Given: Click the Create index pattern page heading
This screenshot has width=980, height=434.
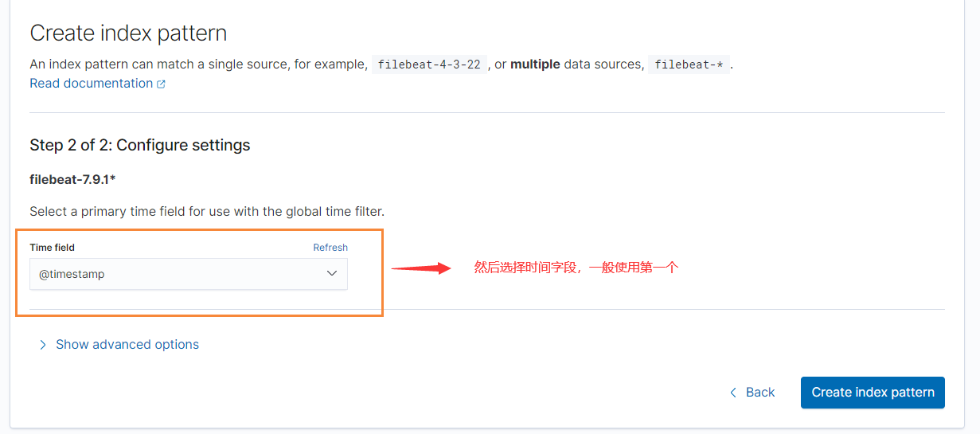Looking at the screenshot, I should 128,33.
